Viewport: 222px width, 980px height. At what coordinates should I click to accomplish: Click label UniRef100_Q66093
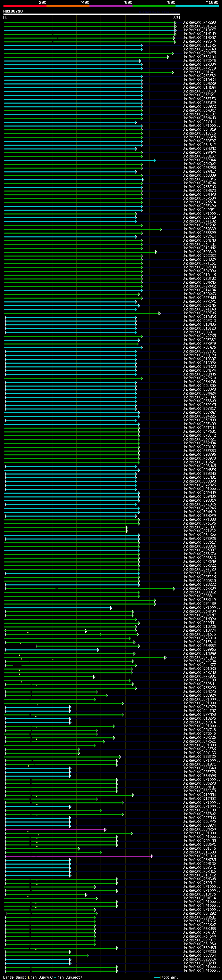pos(199,688)
